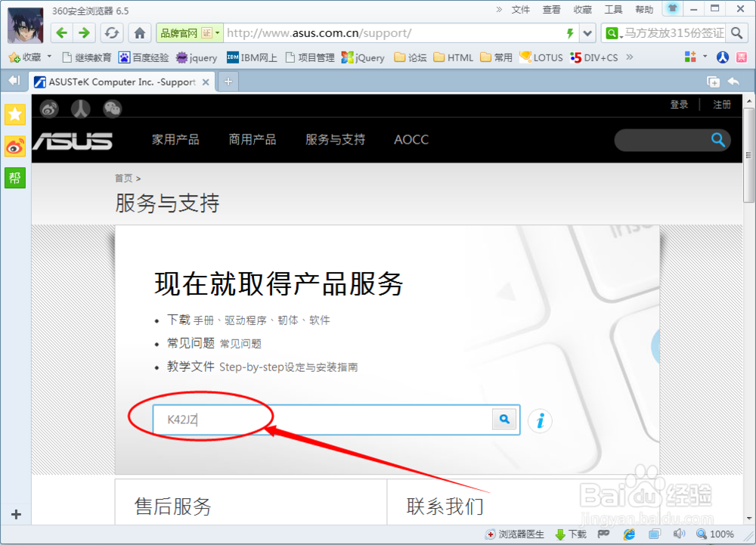The image size is (756, 545).
Task: Click the 收藏 favorites star icon
Action: (14, 57)
